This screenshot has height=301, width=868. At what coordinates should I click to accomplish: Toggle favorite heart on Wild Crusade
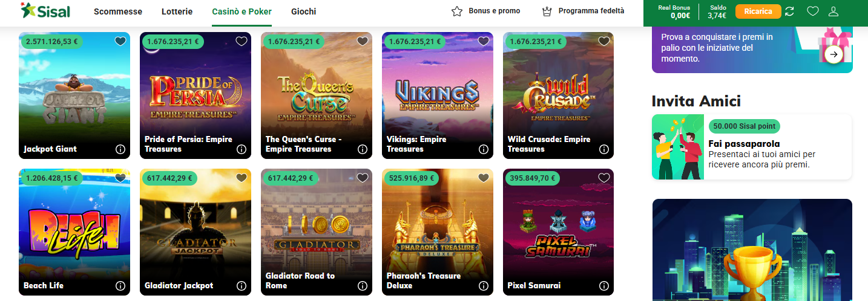tap(604, 41)
